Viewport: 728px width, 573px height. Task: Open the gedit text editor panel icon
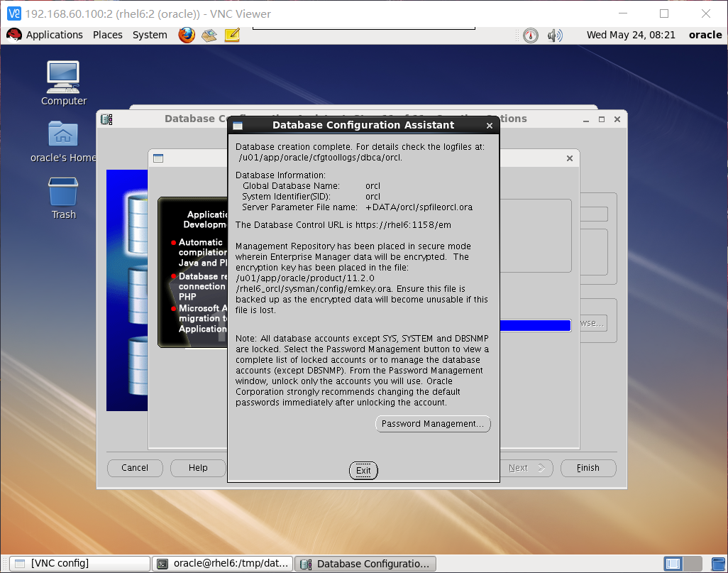[x=231, y=34]
